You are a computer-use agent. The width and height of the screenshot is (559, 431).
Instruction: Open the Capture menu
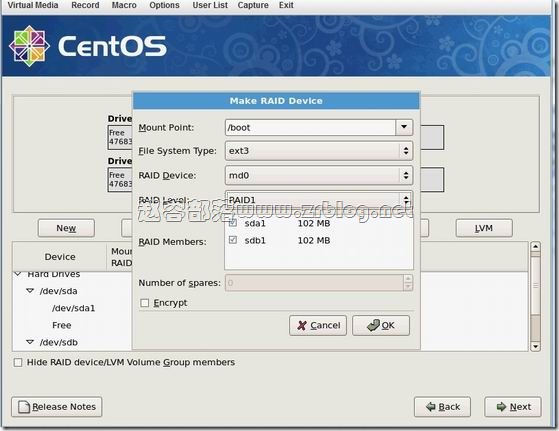click(253, 5)
